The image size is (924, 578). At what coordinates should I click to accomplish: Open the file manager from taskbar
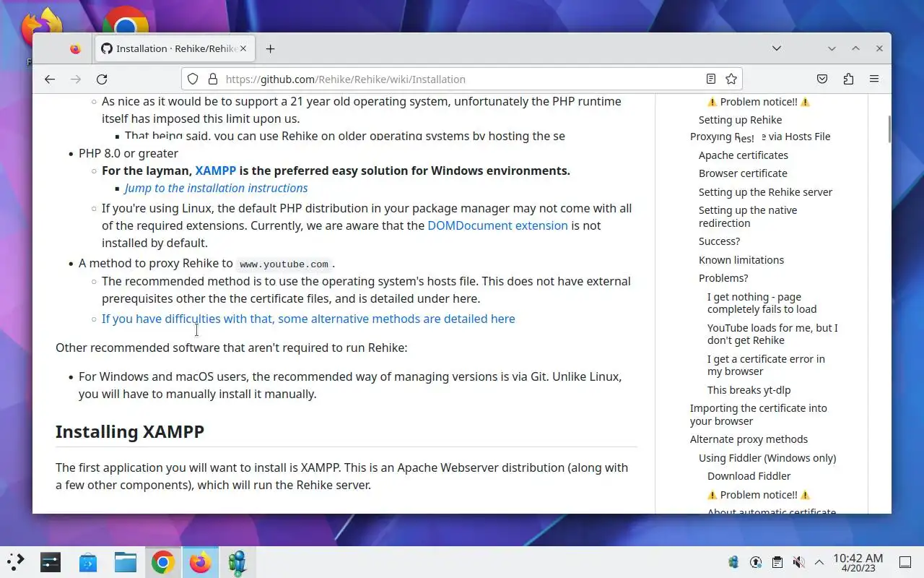click(126, 562)
